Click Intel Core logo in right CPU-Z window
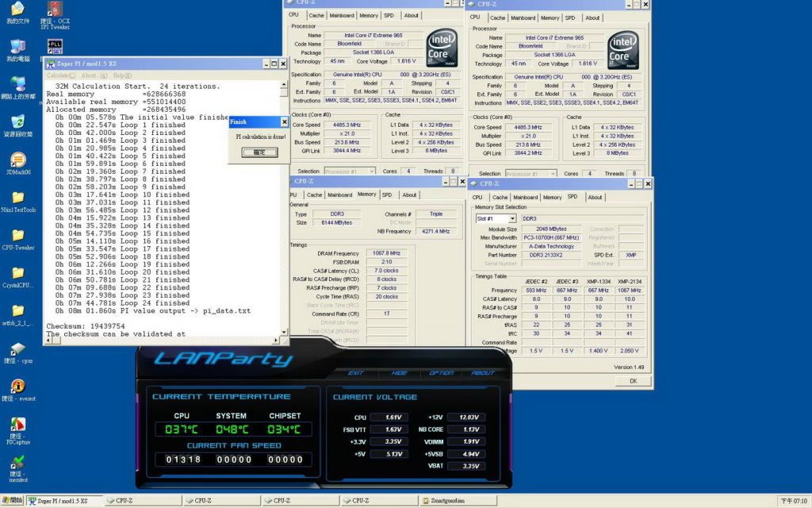The image size is (812, 508). click(x=623, y=50)
